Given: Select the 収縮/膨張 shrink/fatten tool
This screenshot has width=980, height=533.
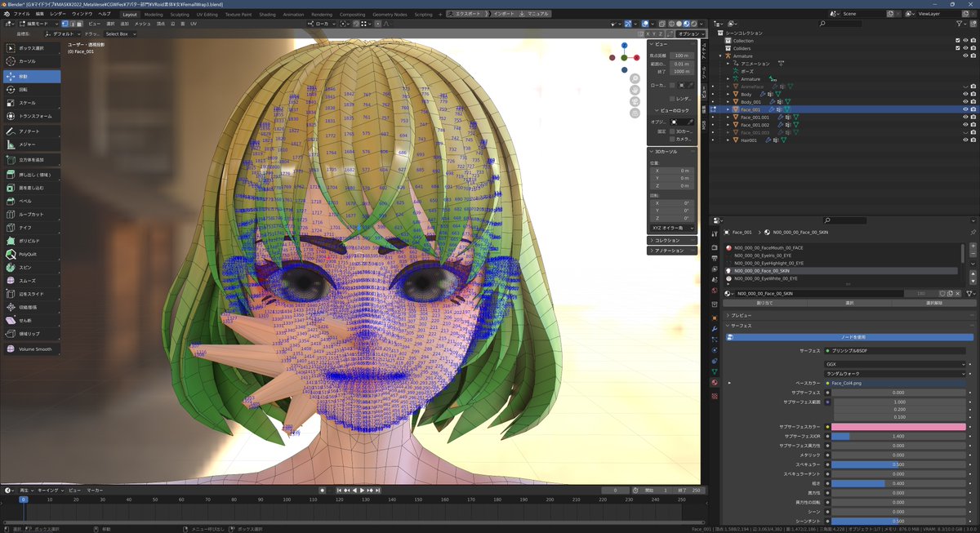Looking at the screenshot, I should (31, 307).
